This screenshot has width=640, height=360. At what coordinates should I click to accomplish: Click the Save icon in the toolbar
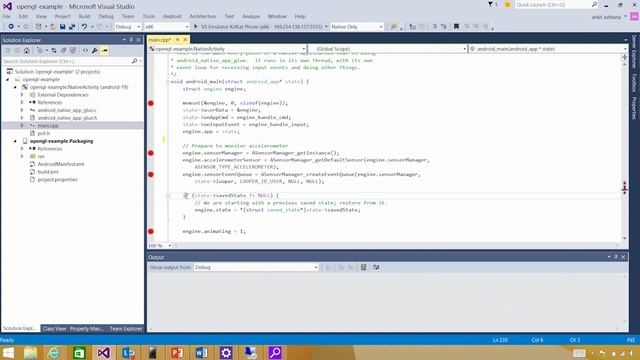pyautogui.click(x=62, y=27)
